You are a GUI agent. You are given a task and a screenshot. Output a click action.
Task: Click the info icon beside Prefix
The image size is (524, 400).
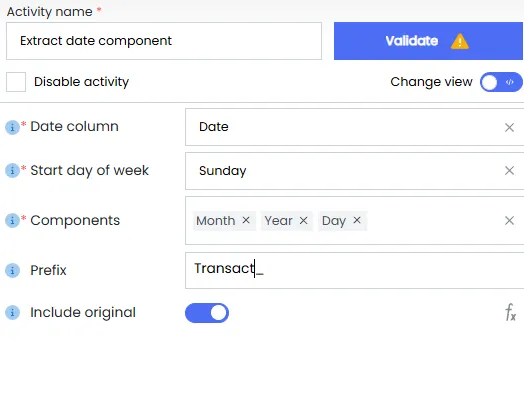12,270
